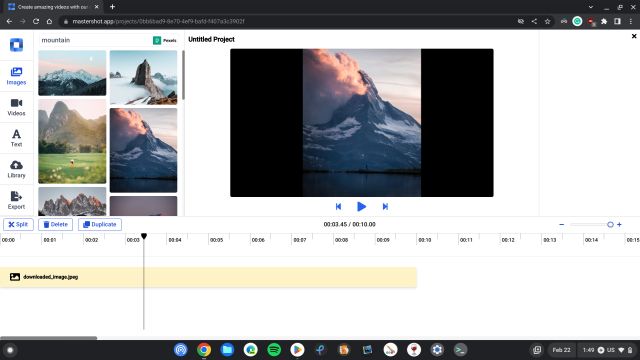Open the tab search dropdown arrow

pyautogui.click(x=591, y=7)
